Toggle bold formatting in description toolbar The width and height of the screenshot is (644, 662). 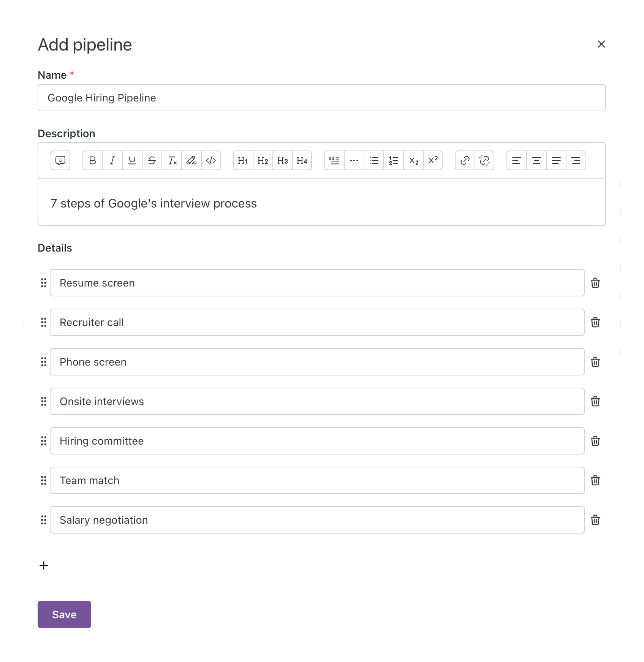(93, 160)
